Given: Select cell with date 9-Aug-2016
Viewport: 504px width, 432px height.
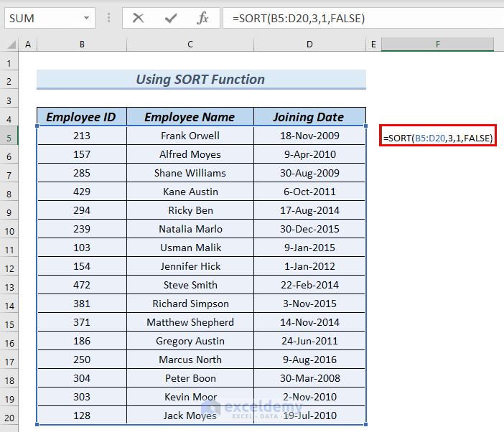Looking at the screenshot, I should [x=309, y=359].
